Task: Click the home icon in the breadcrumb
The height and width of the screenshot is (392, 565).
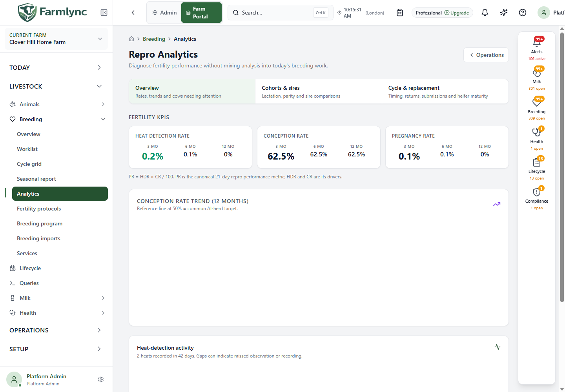Action: tap(131, 39)
